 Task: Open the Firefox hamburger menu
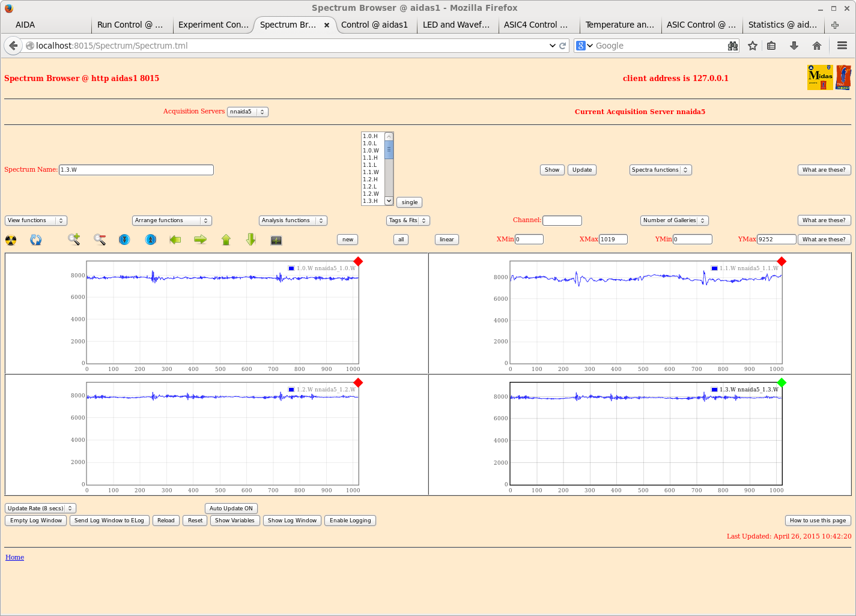(x=842, y=46)
